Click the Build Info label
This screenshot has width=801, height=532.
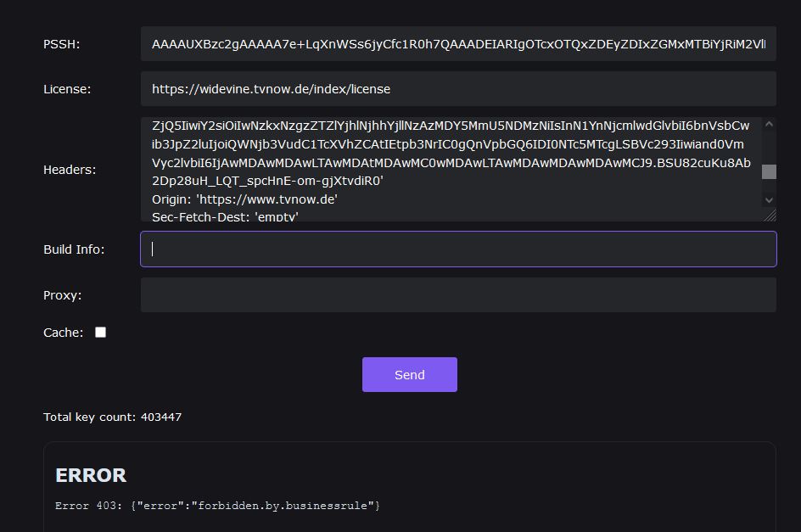74,249
